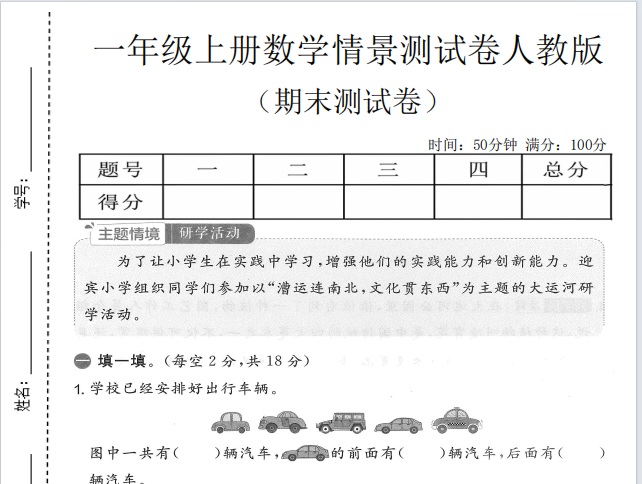Click the 主题情境 label tag
642x484 pixels.
(127, 234)
